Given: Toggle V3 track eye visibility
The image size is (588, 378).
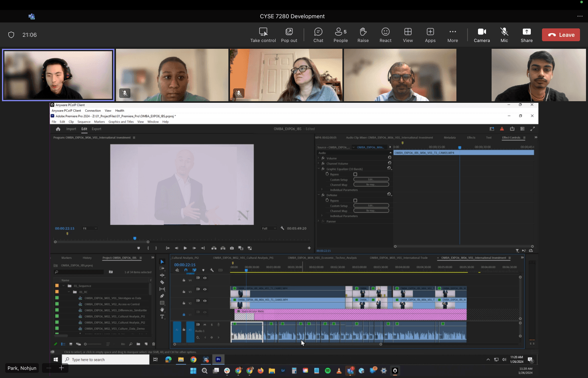Looking at the screenshot, I should (205, 289).
